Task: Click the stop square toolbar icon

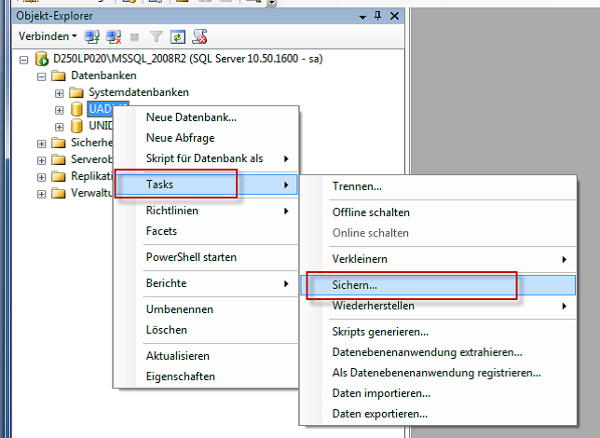Action: point(134,37)
